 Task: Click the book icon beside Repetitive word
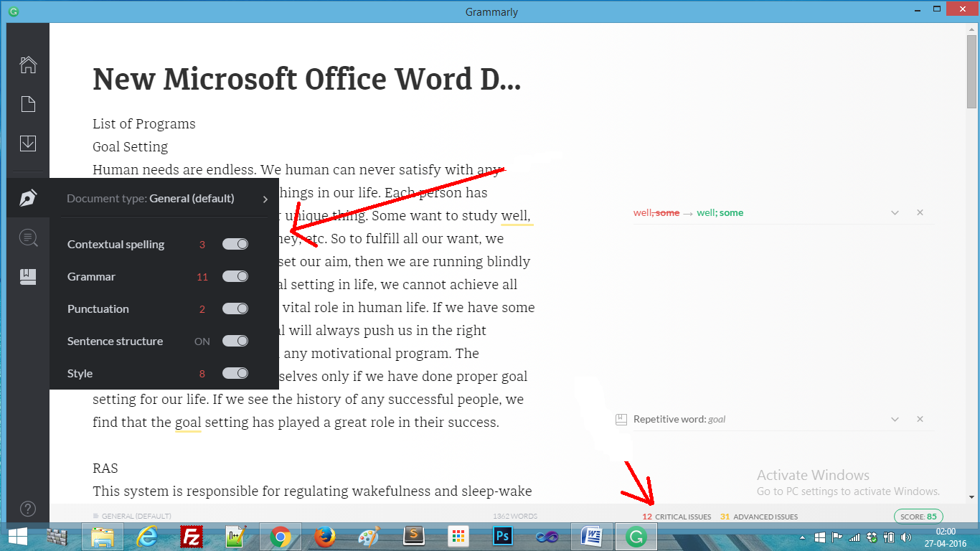point(621,419)
